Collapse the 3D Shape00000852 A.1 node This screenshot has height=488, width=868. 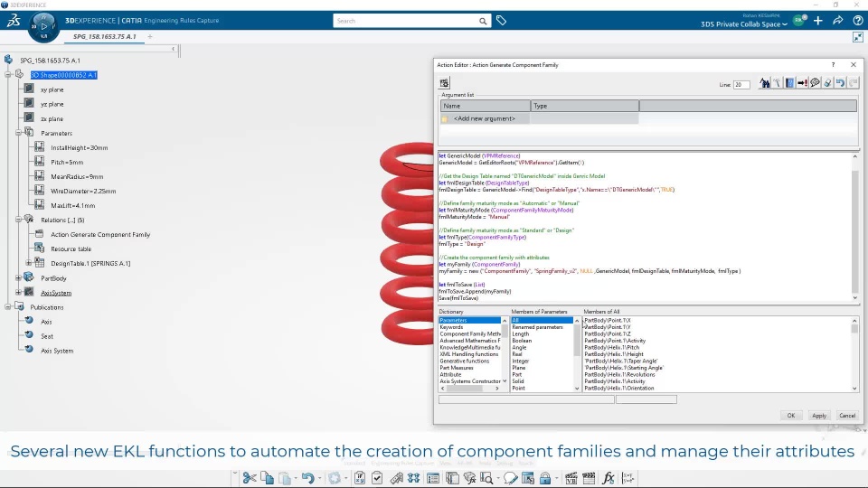[x=8, y=74]
